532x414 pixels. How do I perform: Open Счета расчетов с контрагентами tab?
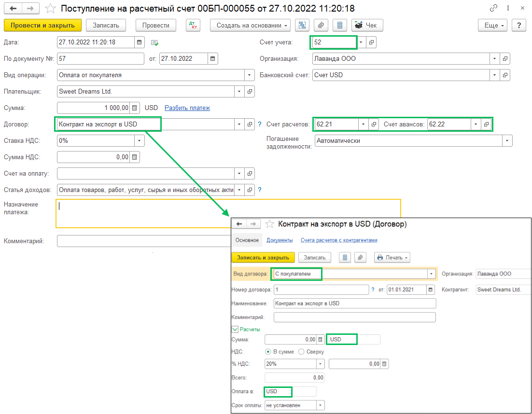tap(339, 240)
